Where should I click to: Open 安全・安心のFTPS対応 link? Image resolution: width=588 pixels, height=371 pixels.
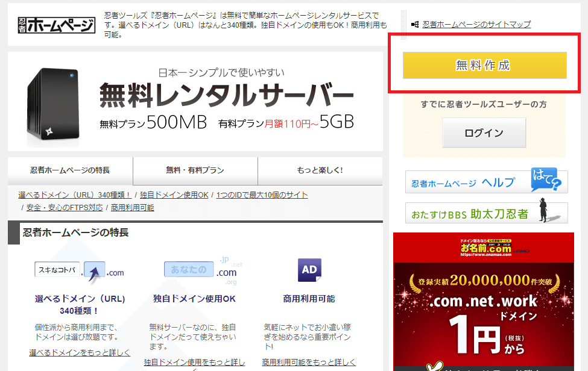coord(65,208)
